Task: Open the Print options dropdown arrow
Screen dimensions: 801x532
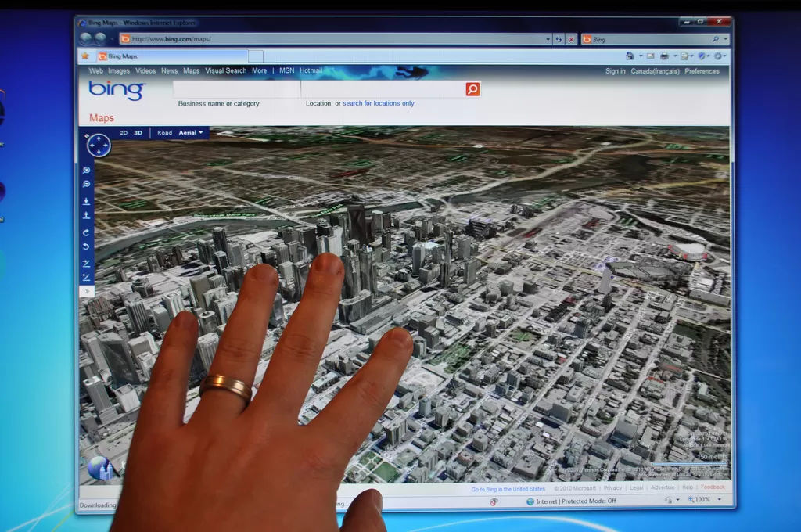Action: point(675,56)
